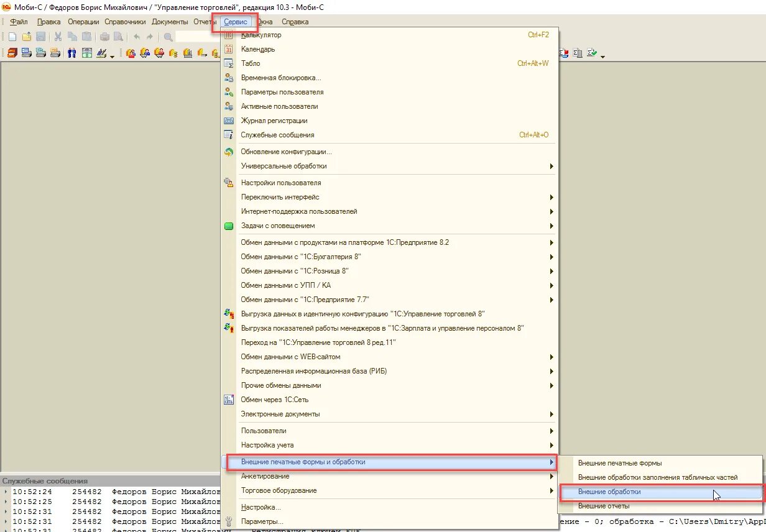This screenshot has height=532, width=766.
Task: Click Переход на "1С:Управление торговлей 8 ред.11"
Action: [x=390, y=342]
